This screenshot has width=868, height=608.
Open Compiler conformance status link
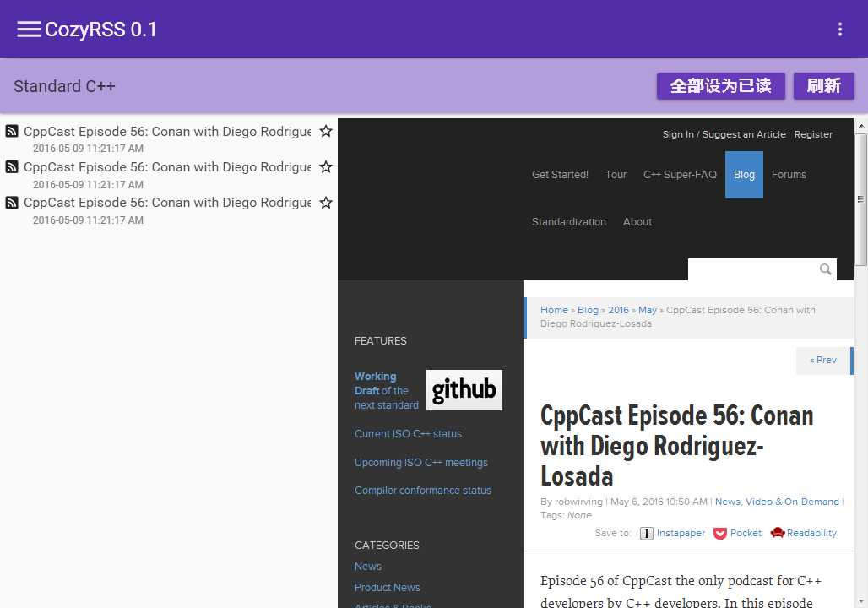(x=423, y=491)
